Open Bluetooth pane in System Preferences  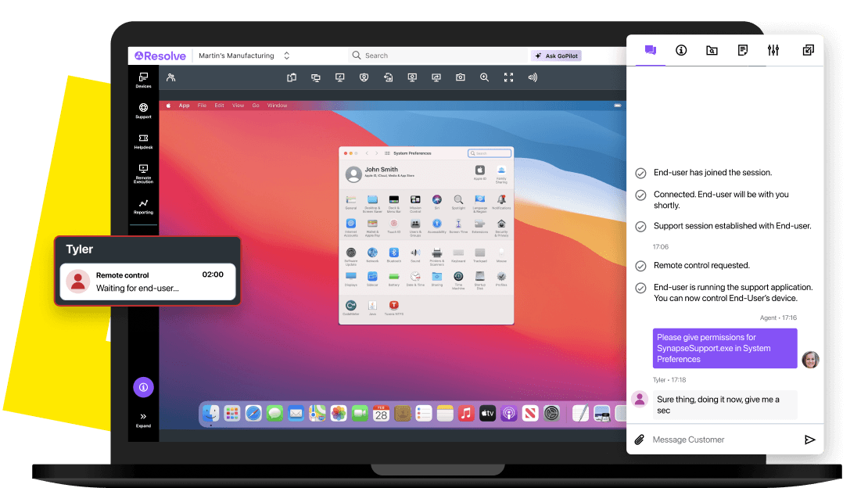point(393,254)
